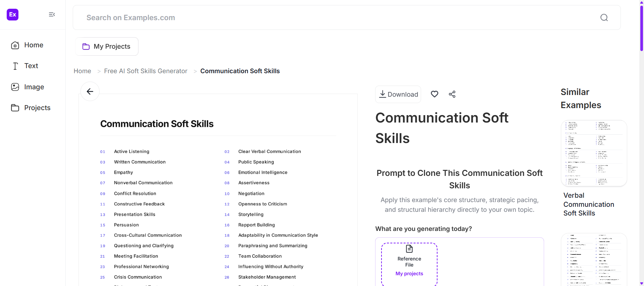Select the 'Negotiation' item
Image resolution: width=644 pixels, height=286 pixels.
(x=251, y=193)
